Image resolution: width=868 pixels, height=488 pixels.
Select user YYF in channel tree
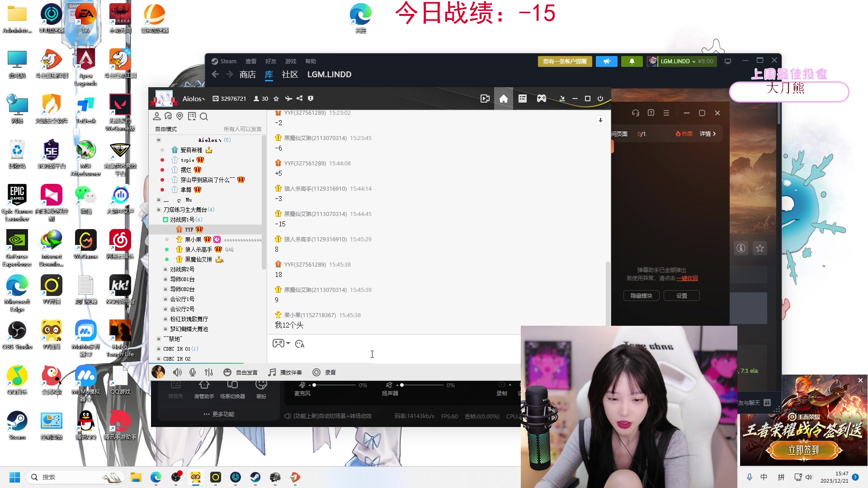click(206, 230)
